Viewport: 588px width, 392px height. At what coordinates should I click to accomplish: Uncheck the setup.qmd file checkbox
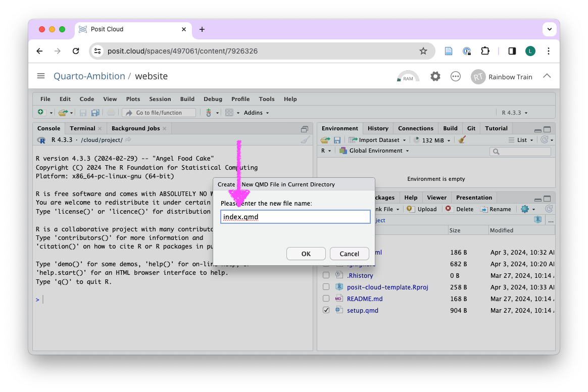click(326, 310)
